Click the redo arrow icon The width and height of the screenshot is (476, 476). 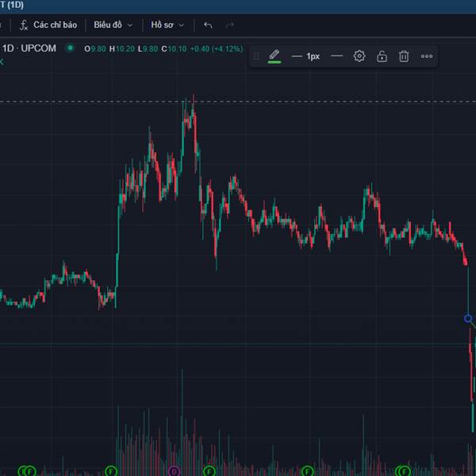[230, 25]
